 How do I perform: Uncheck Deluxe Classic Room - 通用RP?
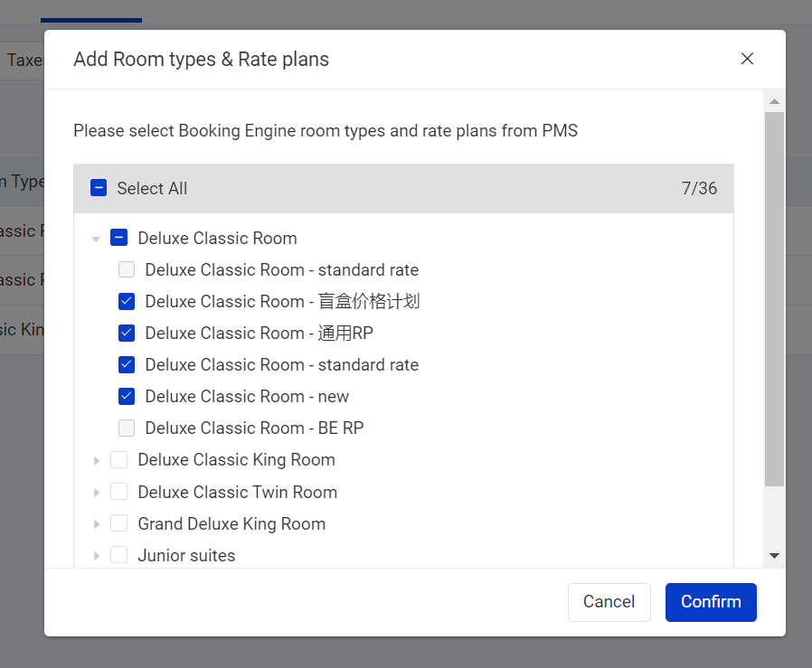tap(127, 333)
